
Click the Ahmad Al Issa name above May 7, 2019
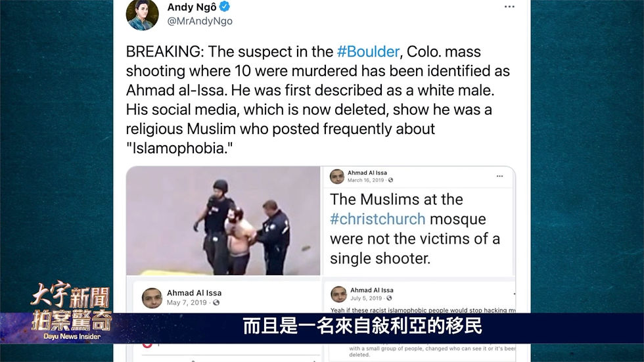pyautogui.click(x=194, y=293)
